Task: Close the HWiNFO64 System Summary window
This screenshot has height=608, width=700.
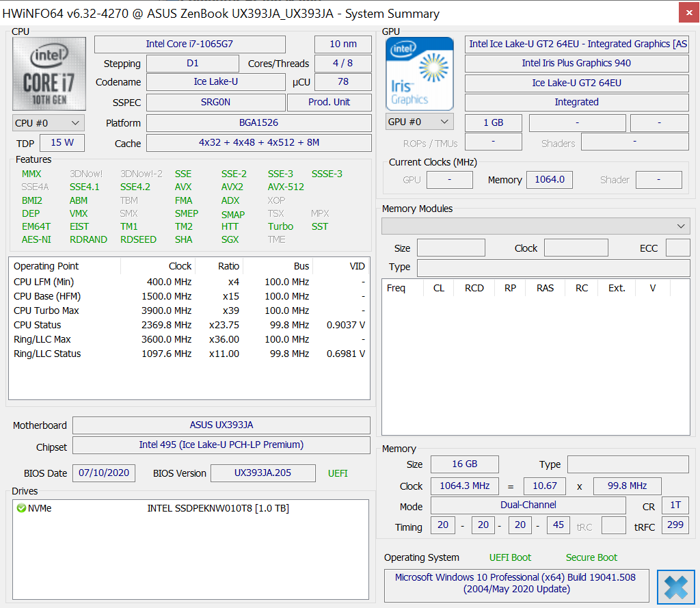Action: tap(689, 13)
